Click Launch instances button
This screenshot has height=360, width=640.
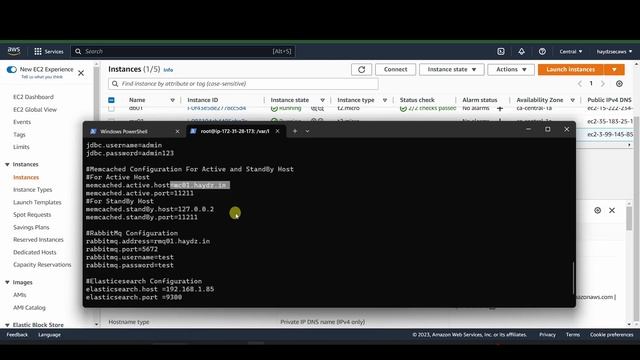[x=571, y=69]
